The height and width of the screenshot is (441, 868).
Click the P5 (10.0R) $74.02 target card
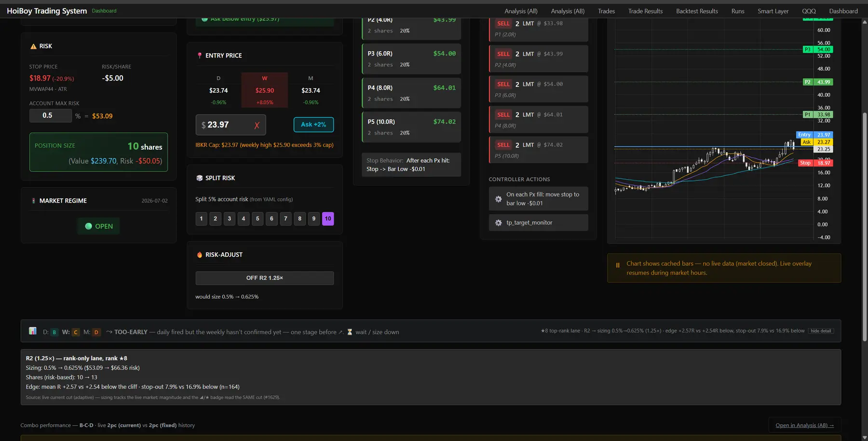point(411,127)
